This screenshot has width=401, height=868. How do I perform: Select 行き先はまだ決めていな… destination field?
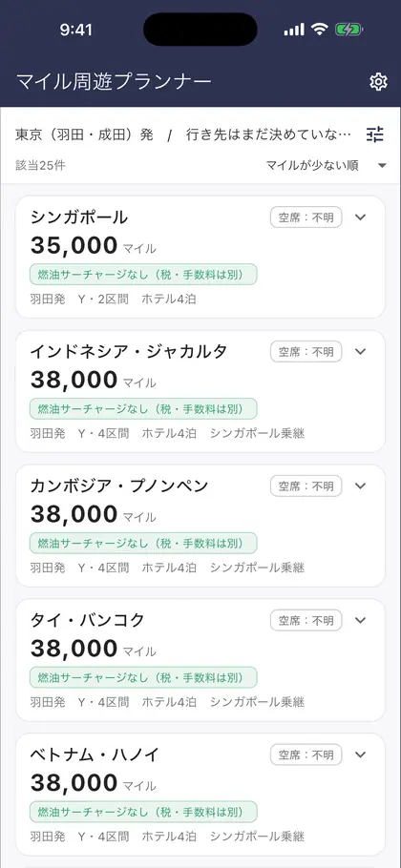[x=268, y=134]
